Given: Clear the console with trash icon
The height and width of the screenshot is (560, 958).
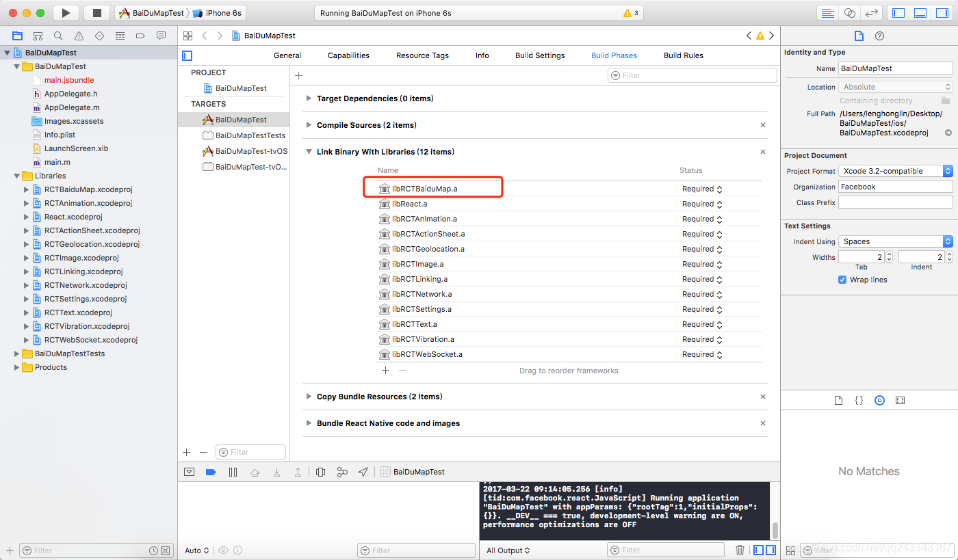Looking at the screenshot, I should pos(740,550).
